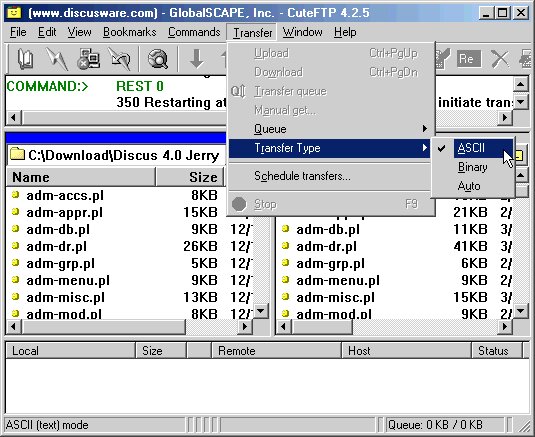The height and width of the screenshot is (437, 535).
Task: Click the queue Local column header
Action: click(x=71, y=351)
